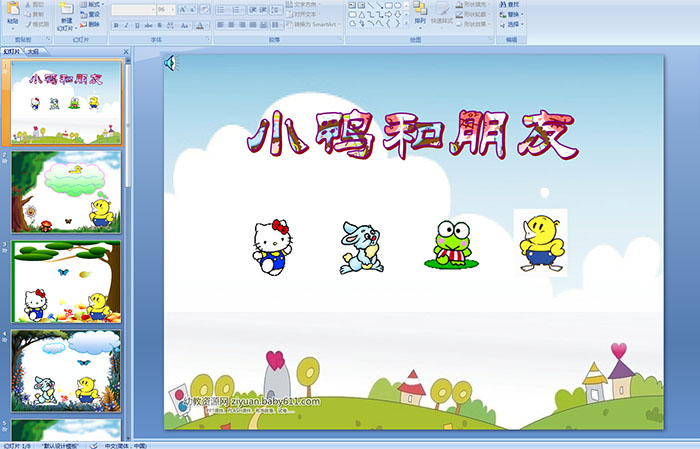Toggle strikethrough (abc) formatting

(148, 25)
